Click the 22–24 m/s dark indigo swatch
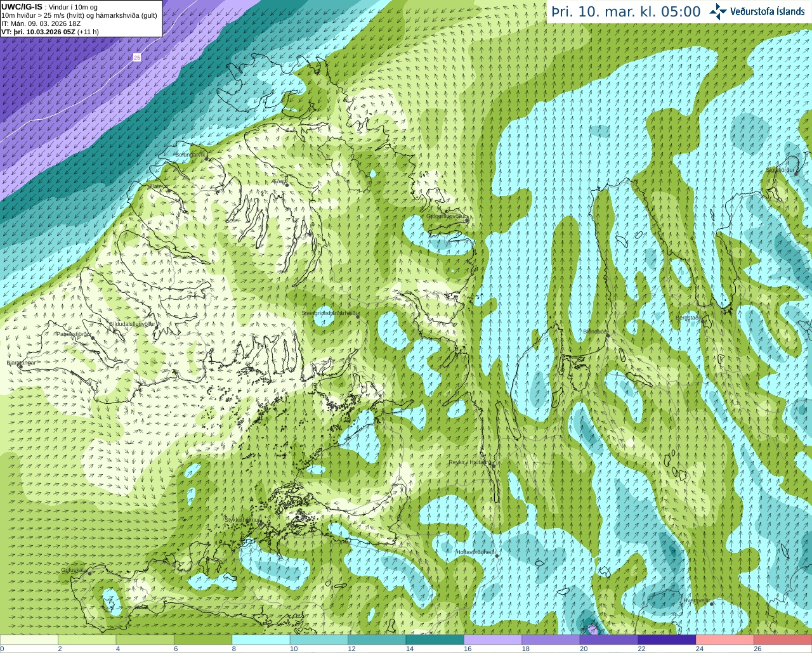Screen dimensions: 812x653 click(667, 640)
